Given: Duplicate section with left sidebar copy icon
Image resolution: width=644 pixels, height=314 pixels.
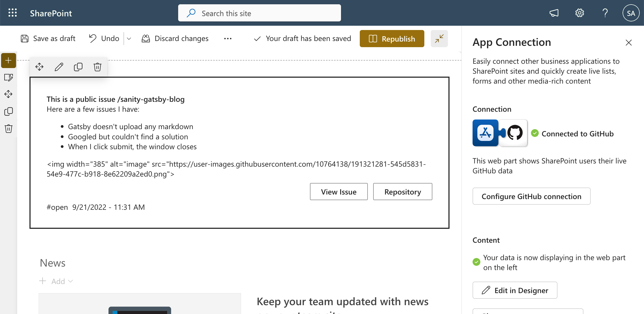Looking at the screenshot, I should click(x=9, y=111).
